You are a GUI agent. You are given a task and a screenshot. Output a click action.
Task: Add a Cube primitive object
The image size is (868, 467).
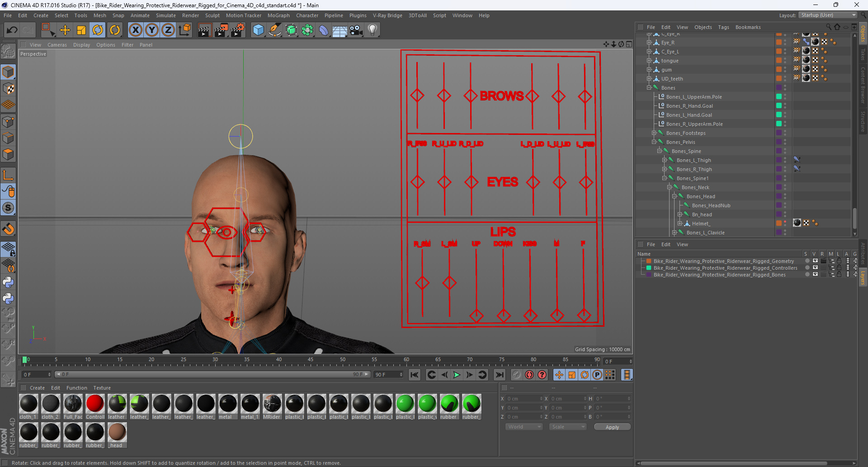click(x=258, y=30)
